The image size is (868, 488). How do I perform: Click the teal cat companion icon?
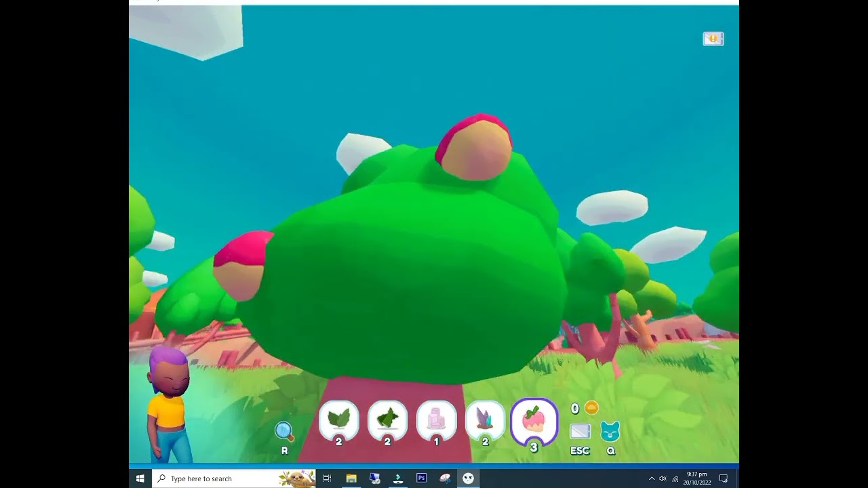point(610,431)
